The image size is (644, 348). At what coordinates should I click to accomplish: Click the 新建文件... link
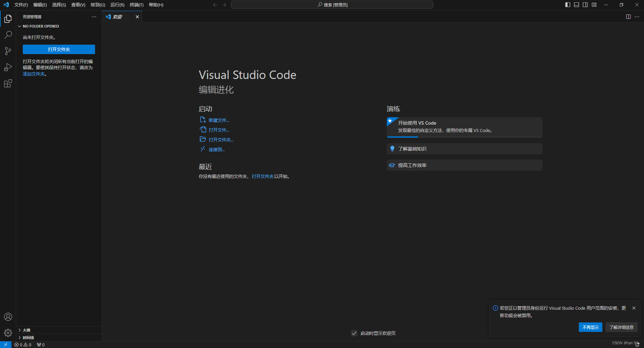pyautogui.click(x=219, y=120)
